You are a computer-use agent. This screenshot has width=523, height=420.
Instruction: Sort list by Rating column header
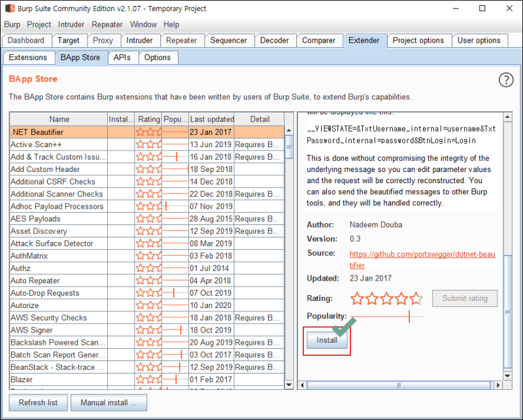[x=148, y=119]
